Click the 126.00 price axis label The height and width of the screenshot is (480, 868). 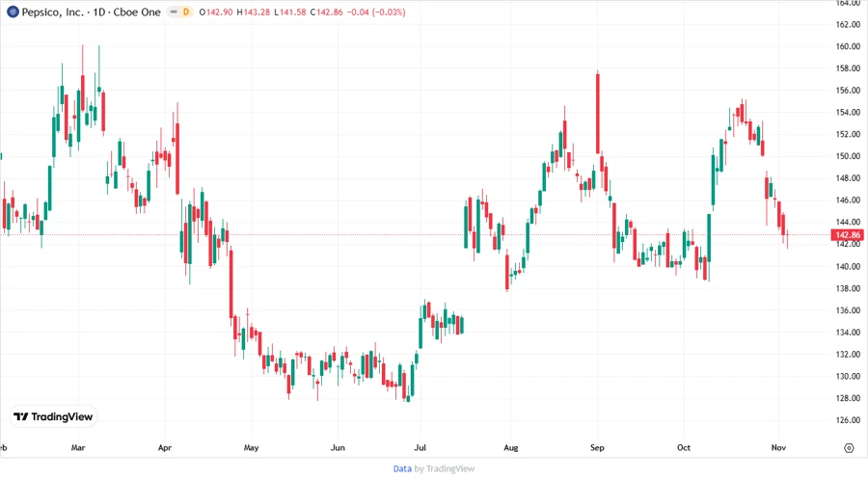tap(848, 419)
